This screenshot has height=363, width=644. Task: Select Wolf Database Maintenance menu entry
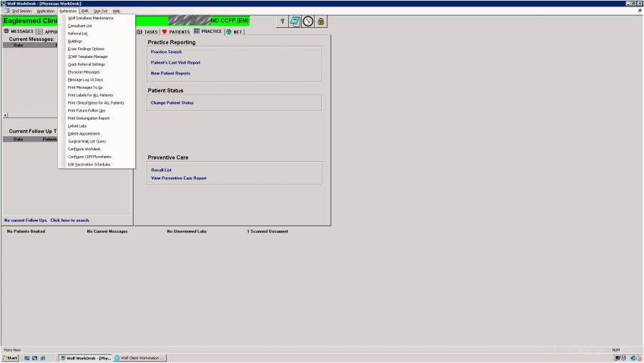click(x=90, y=18)
